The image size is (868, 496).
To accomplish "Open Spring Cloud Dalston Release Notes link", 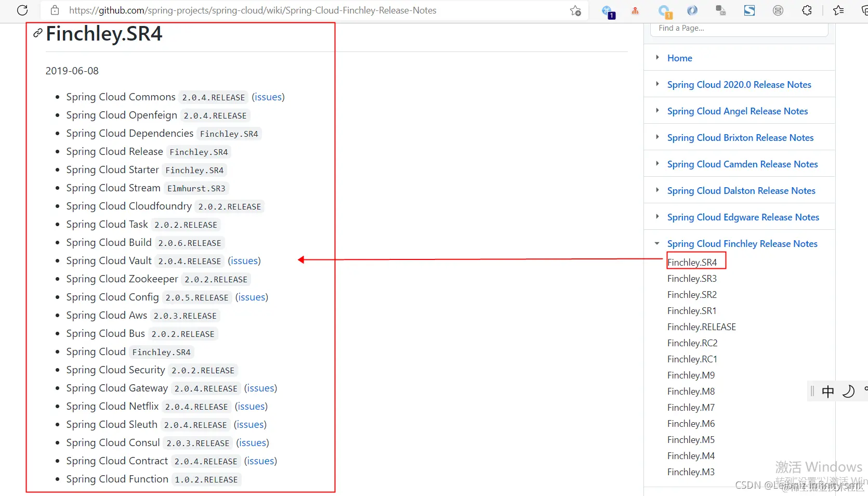I will pyautogui.click(x=741, y=191).
